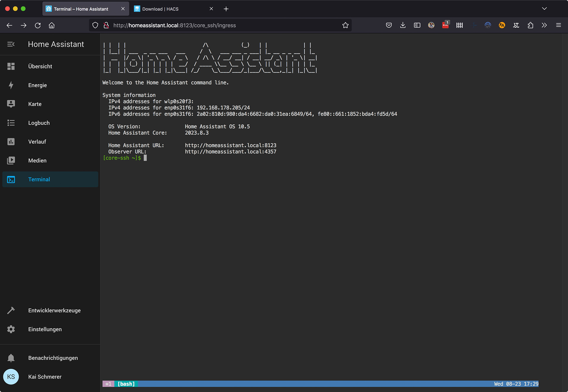Open the Energie panel
Image resolution: width=568 pixels, height=392 pixels.
[37, 85]
